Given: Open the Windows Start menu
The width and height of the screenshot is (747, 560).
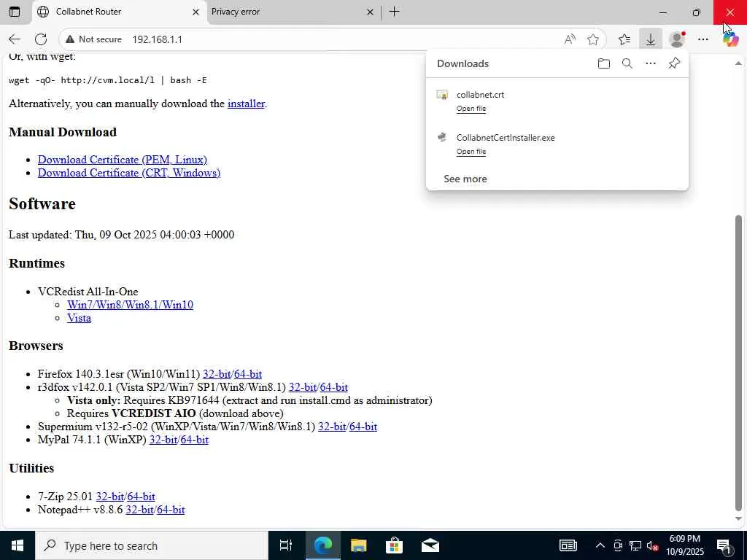Looking at the screenshot, I should tap(18, 545).
